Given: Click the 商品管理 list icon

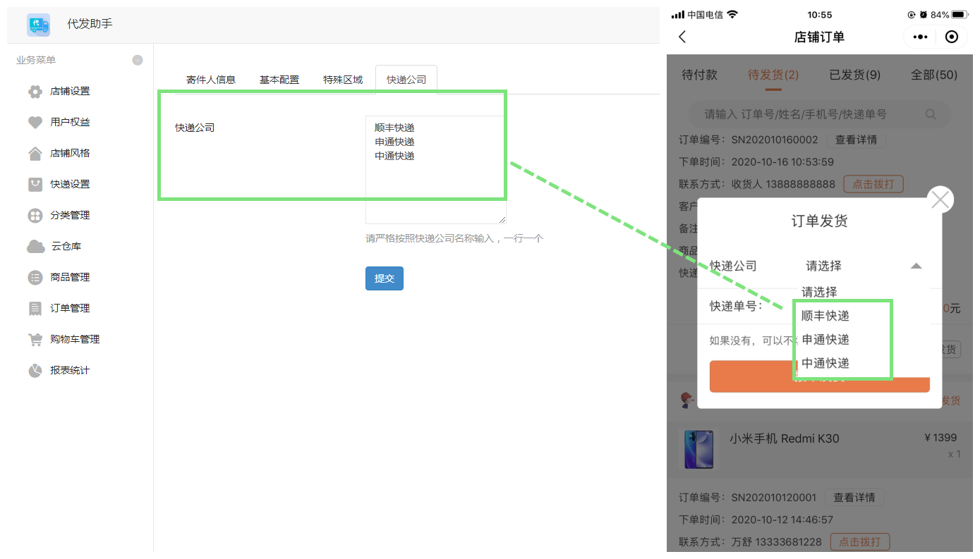Looking at the screenshot, I should tap(35, 278).
